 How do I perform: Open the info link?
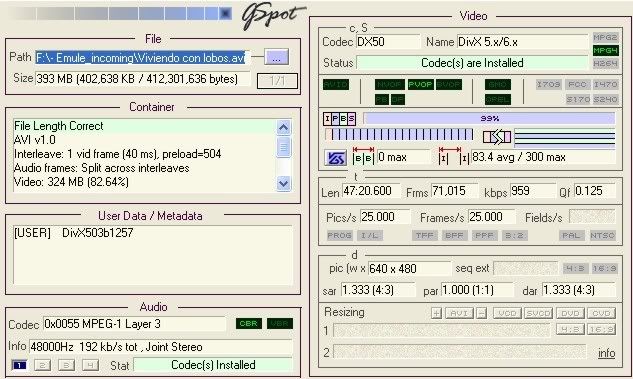tap(606, 353)
